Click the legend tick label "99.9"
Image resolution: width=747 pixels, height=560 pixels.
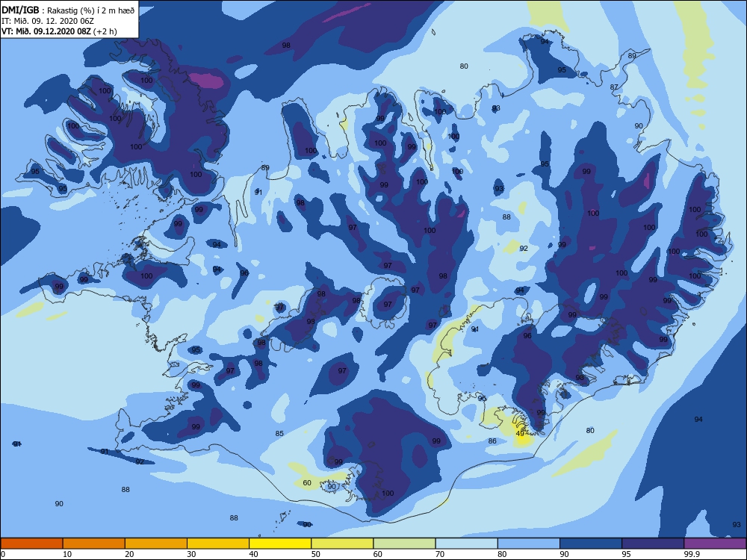[x=692, y=554]
